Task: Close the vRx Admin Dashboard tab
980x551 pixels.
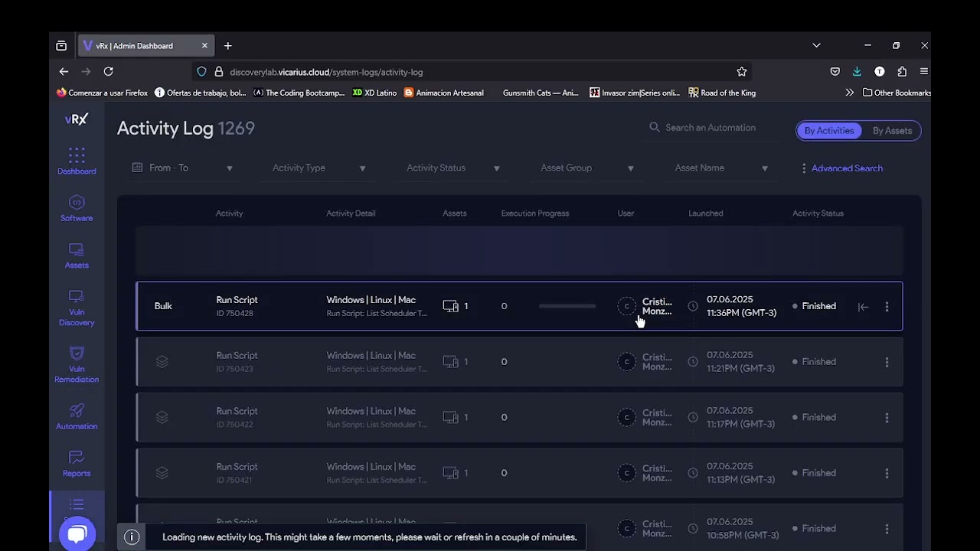Action: pos(204,46)
